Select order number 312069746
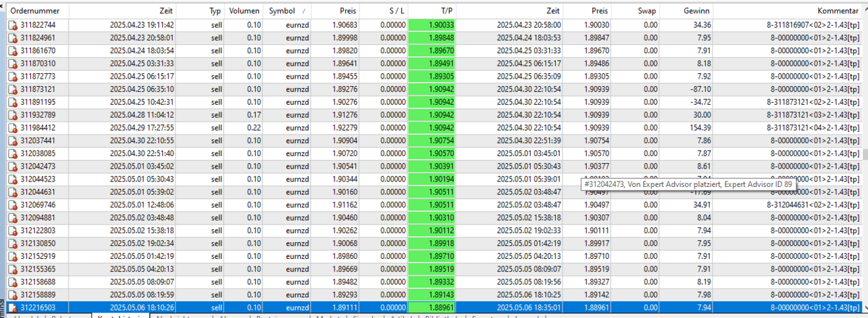Screen dimensions: 868x318 (x=38, y=205)
